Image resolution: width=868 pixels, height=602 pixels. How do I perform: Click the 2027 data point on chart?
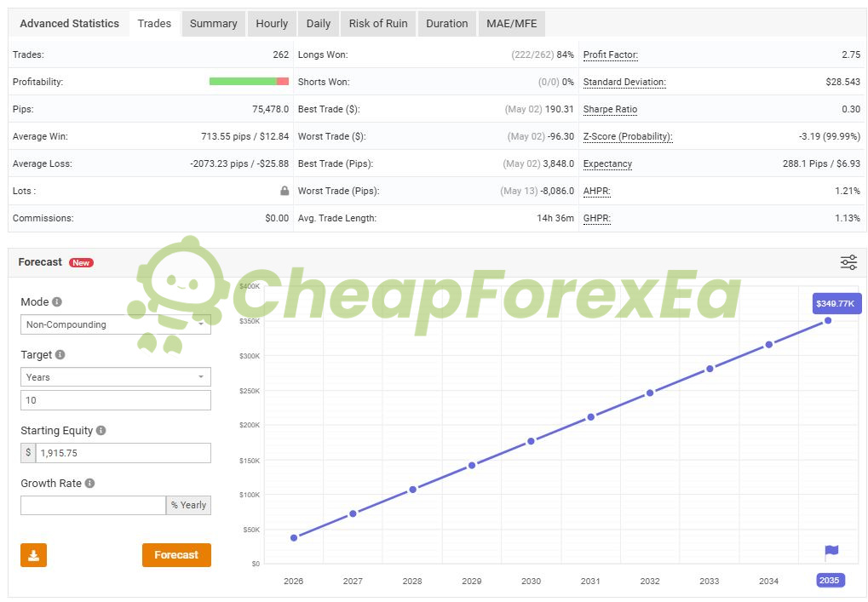pyautogui.click(x=354, y=514)
